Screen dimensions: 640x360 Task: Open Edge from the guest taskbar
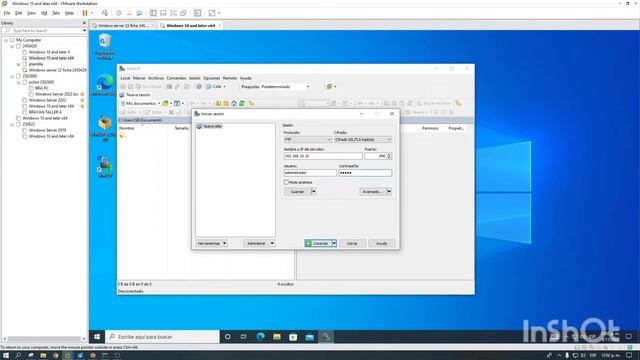click(260, 336)
